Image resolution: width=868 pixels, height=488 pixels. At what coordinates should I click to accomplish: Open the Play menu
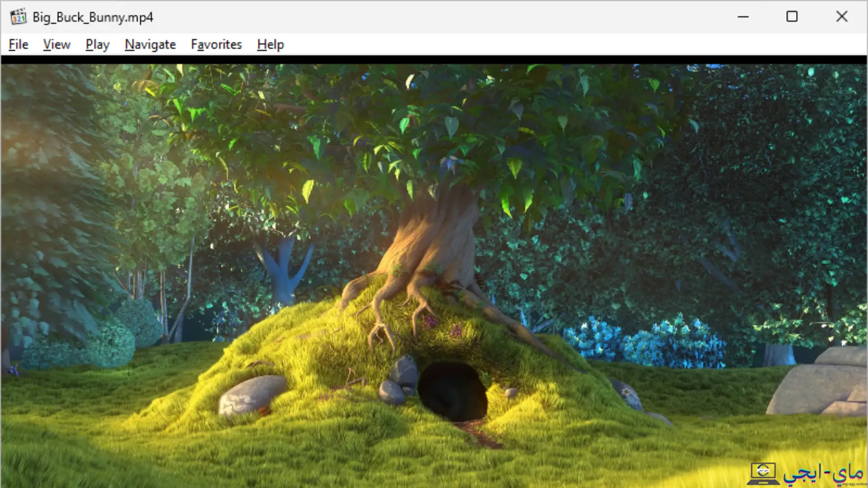coord(97,44)
